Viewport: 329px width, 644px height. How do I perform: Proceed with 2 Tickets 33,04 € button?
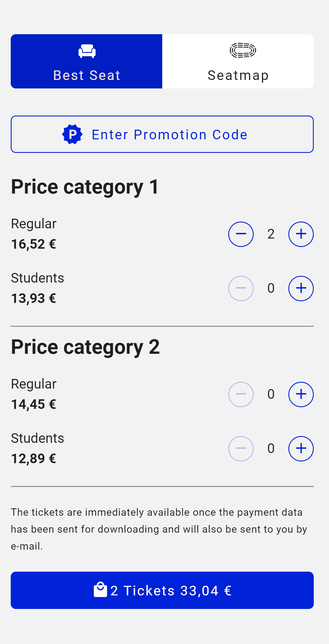point(162,590)
